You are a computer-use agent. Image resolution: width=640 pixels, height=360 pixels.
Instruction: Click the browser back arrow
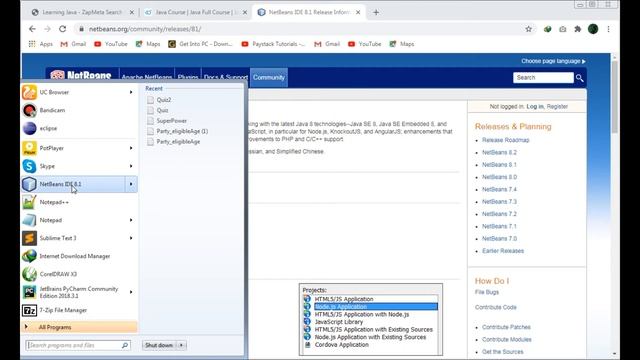[32, 29]
